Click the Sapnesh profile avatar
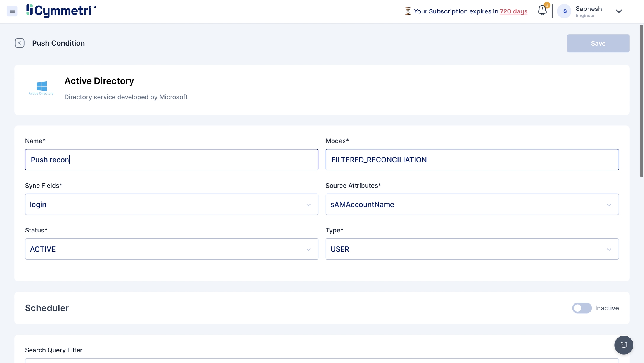This screenshot has width=644, height=363. pyautogui.click(x=564, y=11)
